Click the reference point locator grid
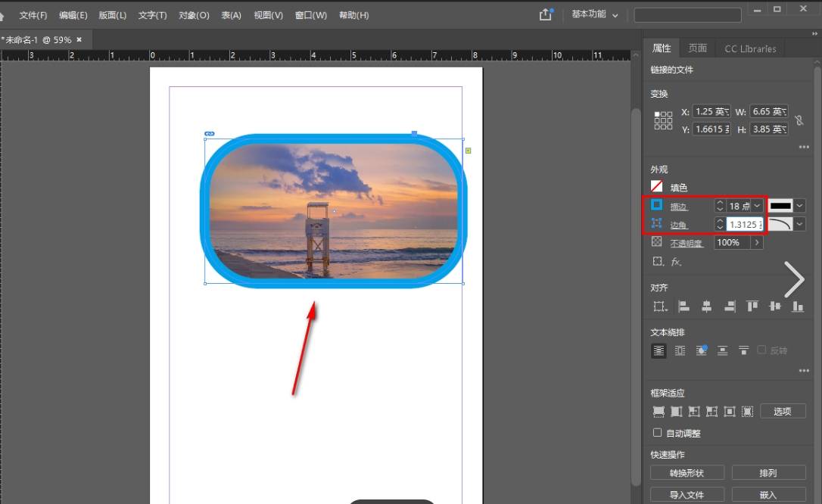This screenshot has width=822, height=504. pos(662,120)
